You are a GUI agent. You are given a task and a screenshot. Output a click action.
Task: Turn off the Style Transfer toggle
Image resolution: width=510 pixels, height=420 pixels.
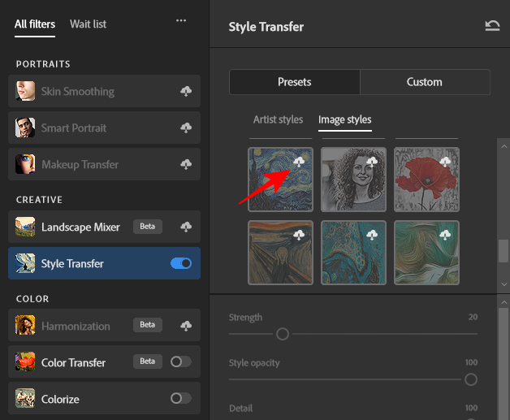(181, 263)
